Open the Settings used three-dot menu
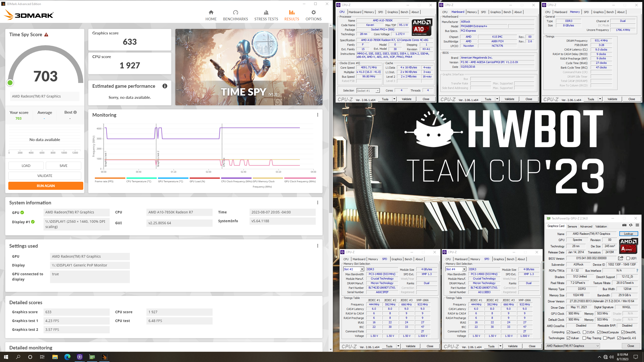 (317, 246)
